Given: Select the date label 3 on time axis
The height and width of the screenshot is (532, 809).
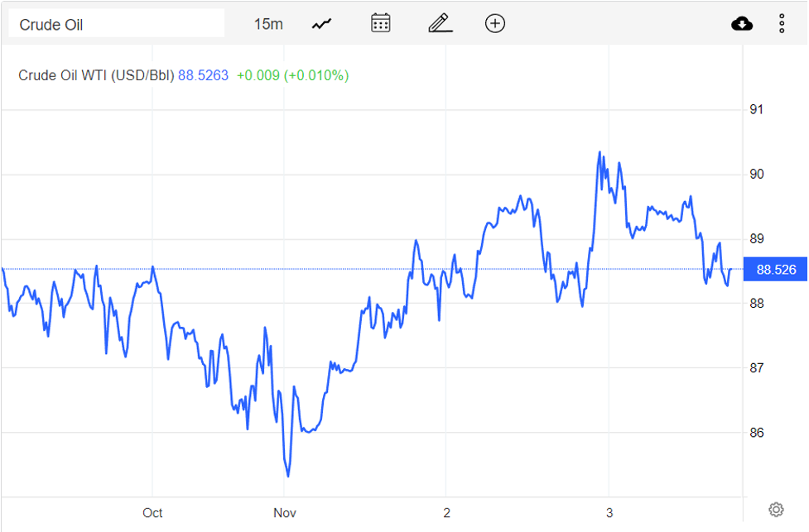Looking at the screenshot, I should [x=609, y=513].
